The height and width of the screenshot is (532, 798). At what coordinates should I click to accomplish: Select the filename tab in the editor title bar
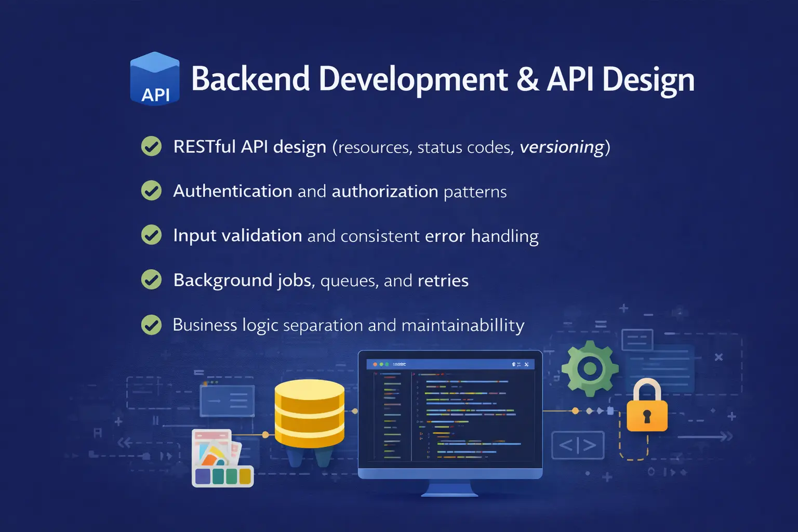(400, 364)
